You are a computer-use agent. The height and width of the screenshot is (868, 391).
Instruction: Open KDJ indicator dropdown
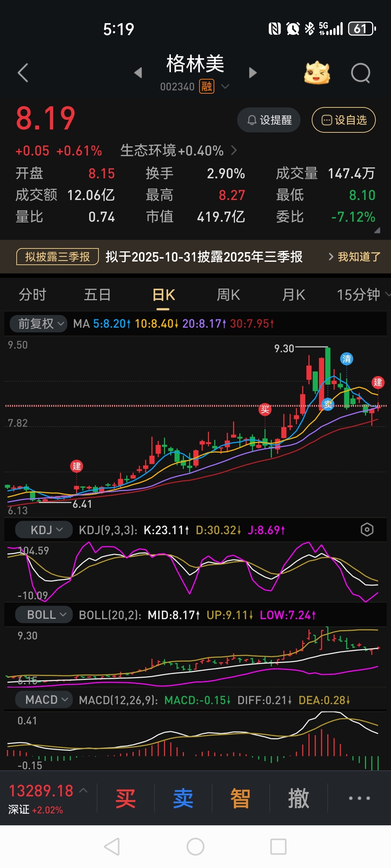click(x=44, y=530)
